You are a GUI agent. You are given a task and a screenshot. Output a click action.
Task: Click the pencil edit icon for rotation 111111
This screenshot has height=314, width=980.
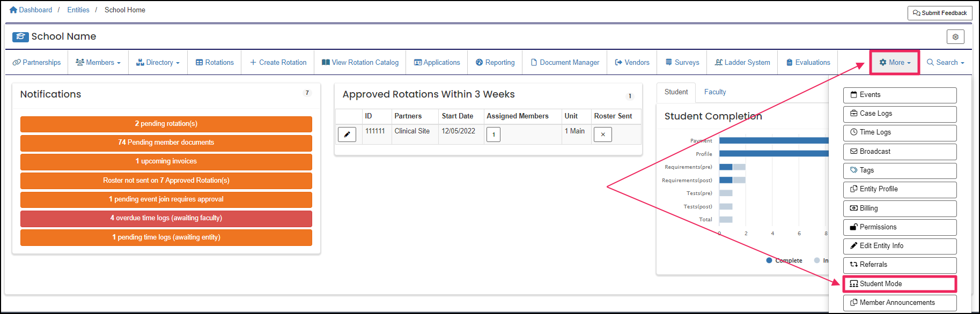[x=347, y=134]
